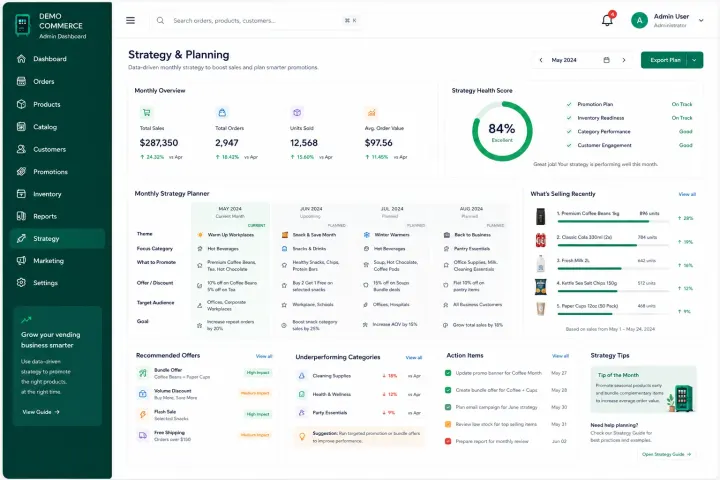720x480 pixels.
Task: Click the Inventory Readiness checkmark
Action: click(x=569, y=118)
